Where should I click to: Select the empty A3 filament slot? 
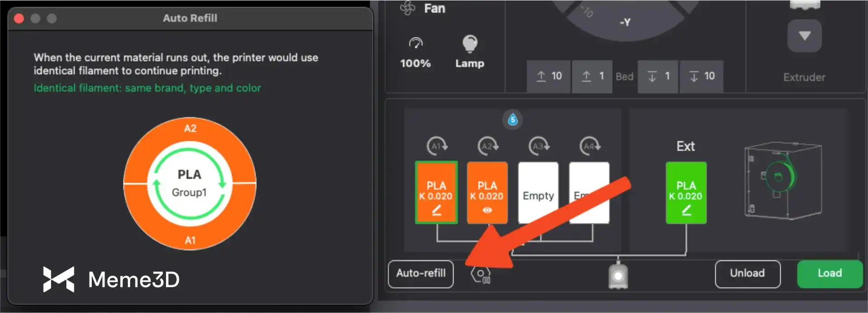tap(538, 193)
